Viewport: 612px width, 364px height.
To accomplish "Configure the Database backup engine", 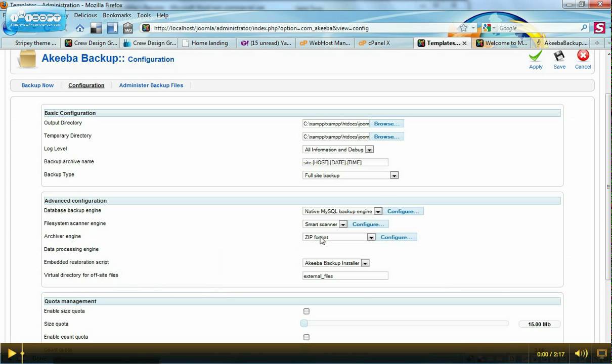I will [x=403, y=211].
